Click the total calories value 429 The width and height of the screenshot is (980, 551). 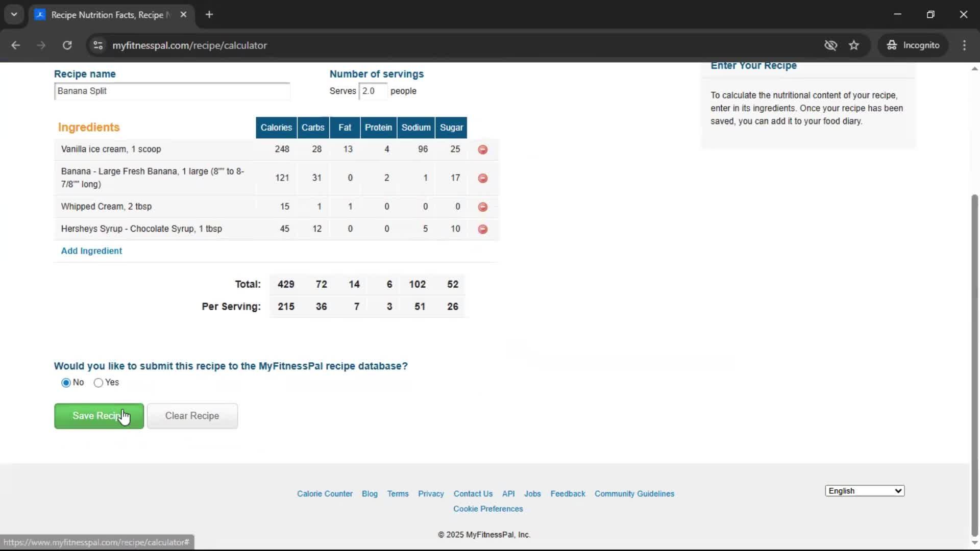(286, 285)
